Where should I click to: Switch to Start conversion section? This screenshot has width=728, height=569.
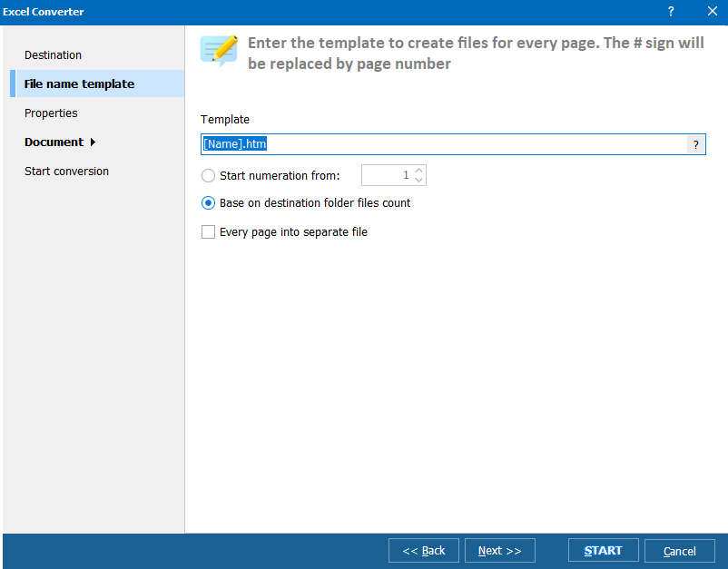point(66,172)
